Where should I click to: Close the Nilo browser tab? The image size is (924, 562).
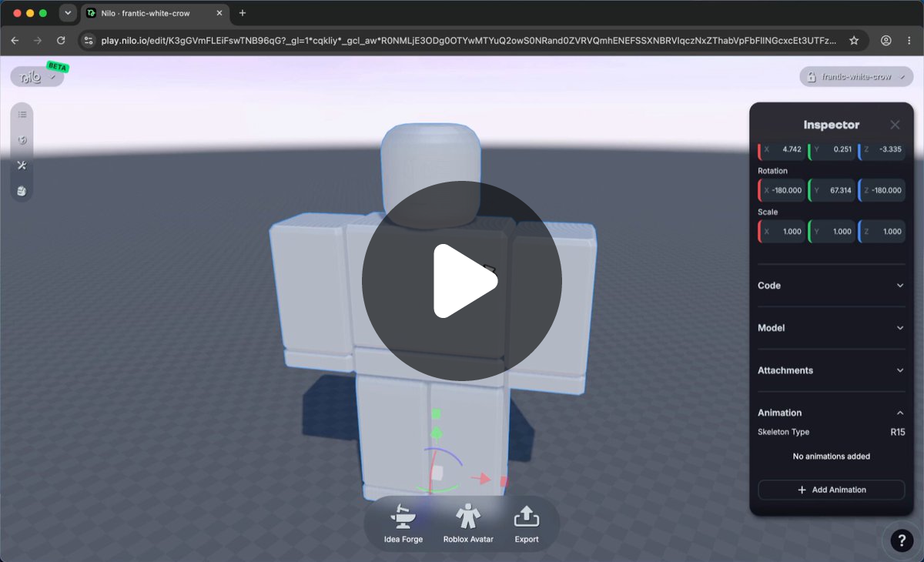[220, 13]
